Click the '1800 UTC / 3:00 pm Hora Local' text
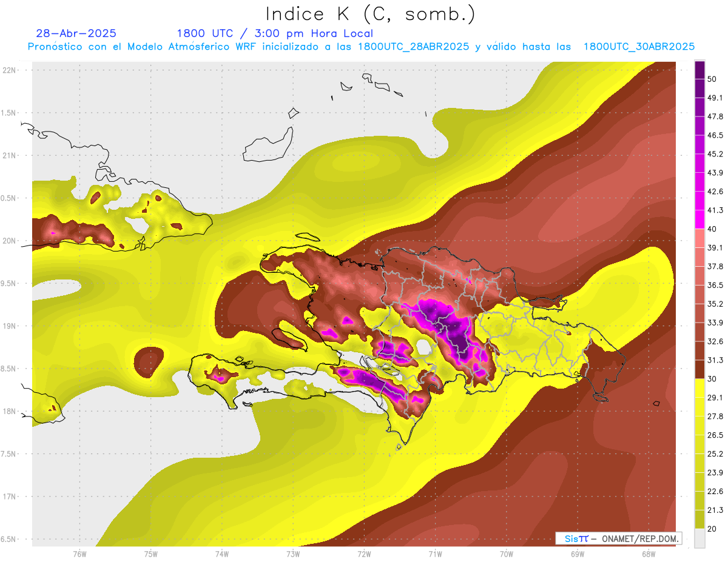Viewport: 728px width, 562px height. pyautogui.click(x=275, y=33)
